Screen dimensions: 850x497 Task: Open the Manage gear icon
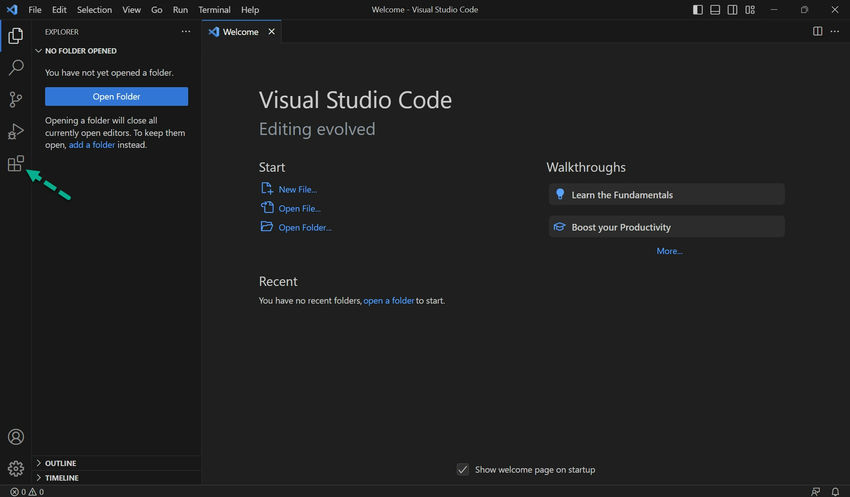tap(15, 468)
